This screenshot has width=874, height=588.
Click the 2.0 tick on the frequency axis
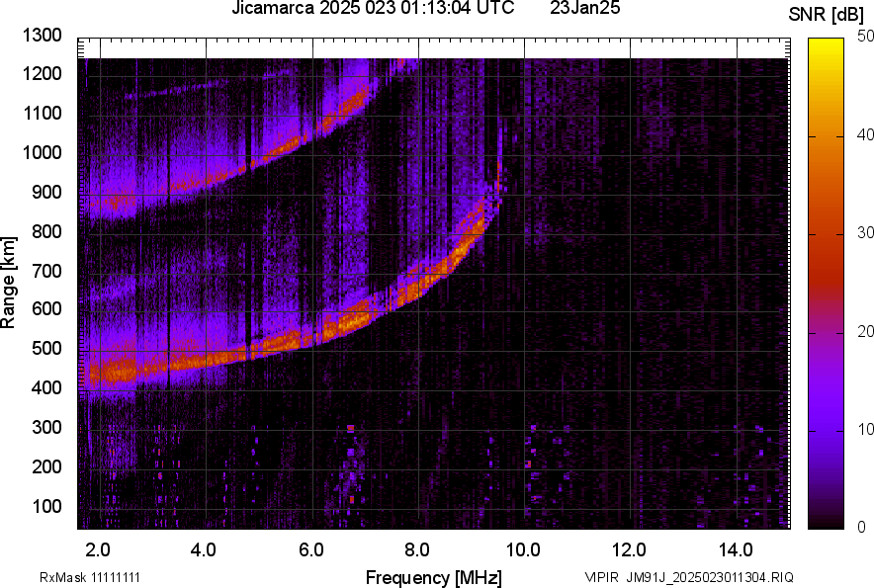(x=98, y=548)
